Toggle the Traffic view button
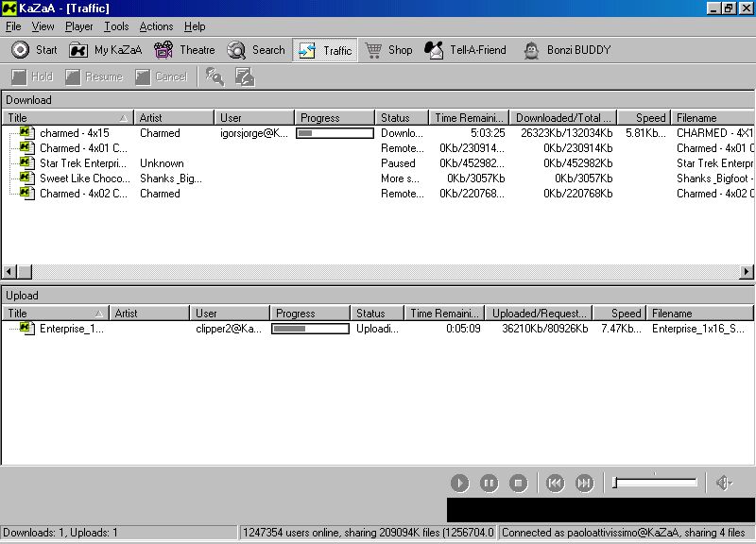 pyautogui.click(x=324, y=50)
